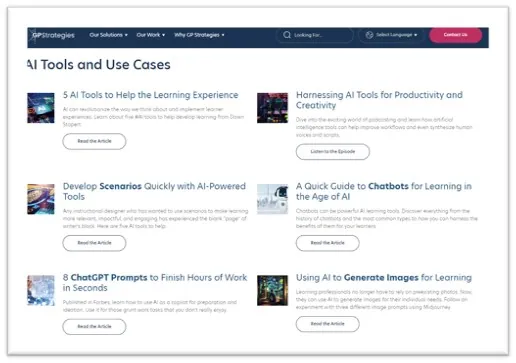Click the Contact Us button
This screenshot has width=516, height=363.
[455, 35]
